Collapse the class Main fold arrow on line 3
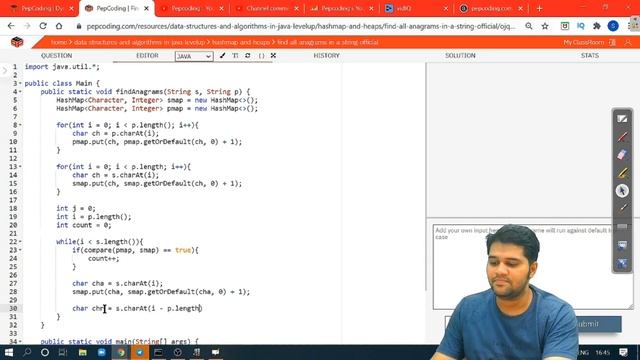 20,83
